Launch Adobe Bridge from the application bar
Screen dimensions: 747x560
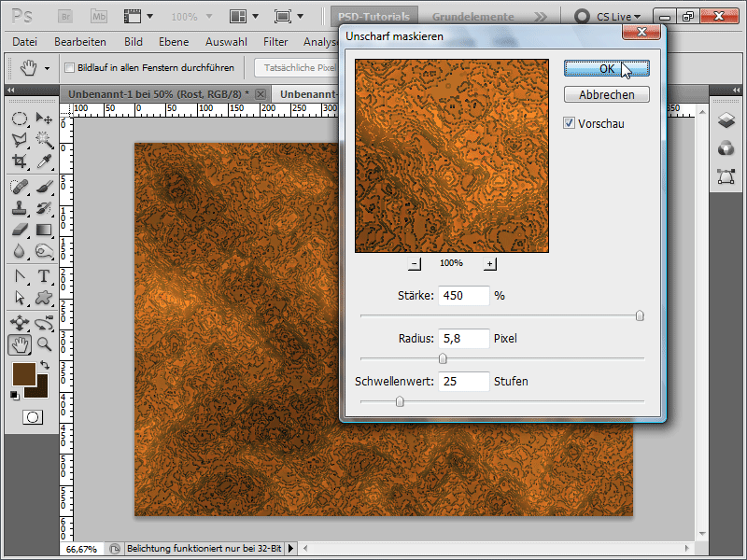click(65, 17)
